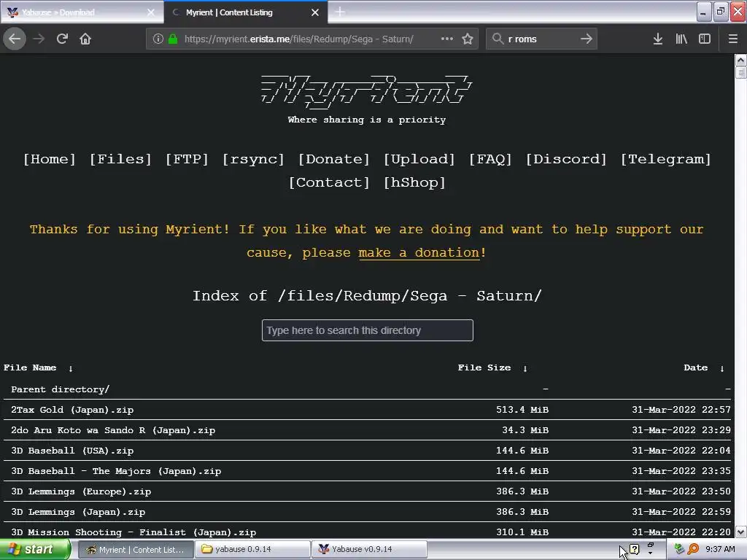747x560 pixels.
Task: Open the [Contact] link
Action: tap(329, 182)
